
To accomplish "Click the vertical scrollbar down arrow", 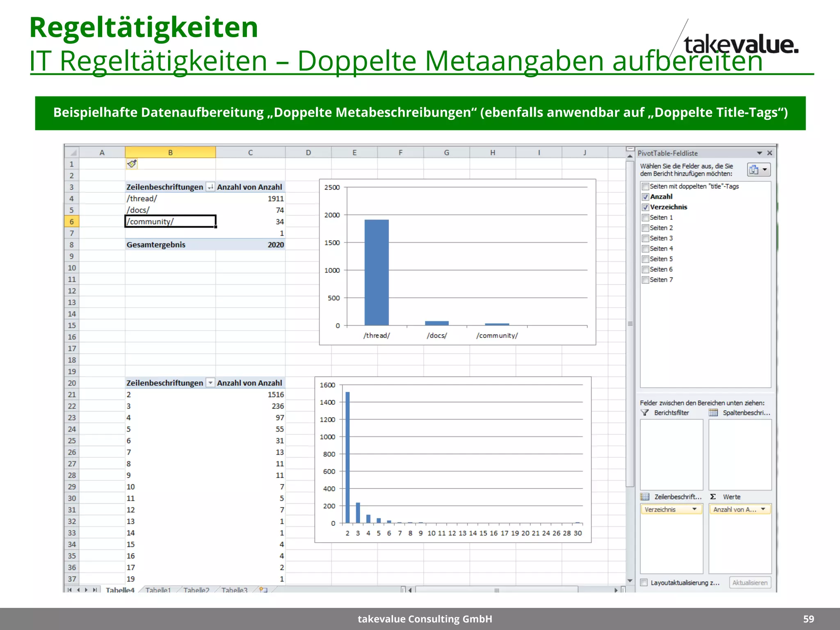I will [630, 581].
